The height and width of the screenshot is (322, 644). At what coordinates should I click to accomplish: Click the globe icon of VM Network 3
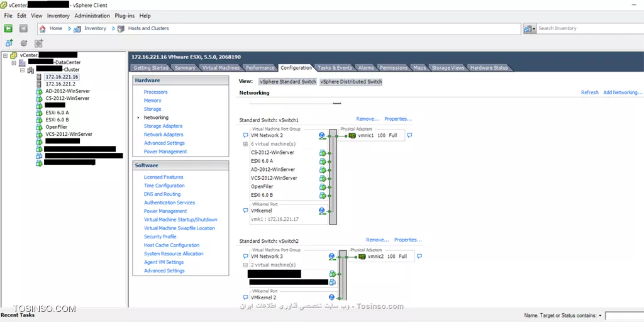click(x=331, y=257)
